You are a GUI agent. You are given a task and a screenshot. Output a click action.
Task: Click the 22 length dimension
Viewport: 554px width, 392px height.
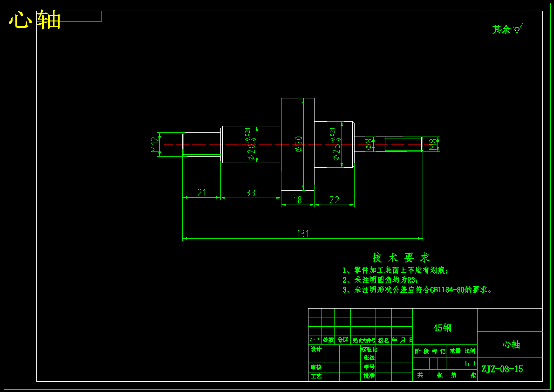[x=334, y=200]
